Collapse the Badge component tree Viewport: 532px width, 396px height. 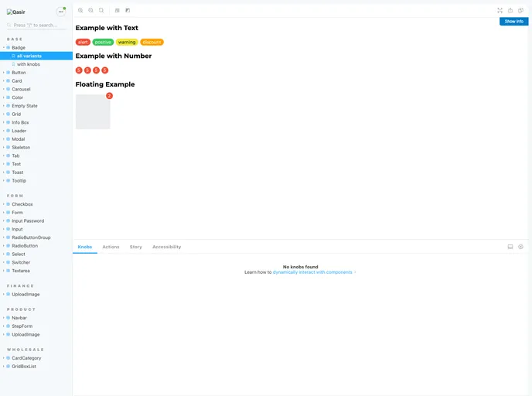[18, 48]
